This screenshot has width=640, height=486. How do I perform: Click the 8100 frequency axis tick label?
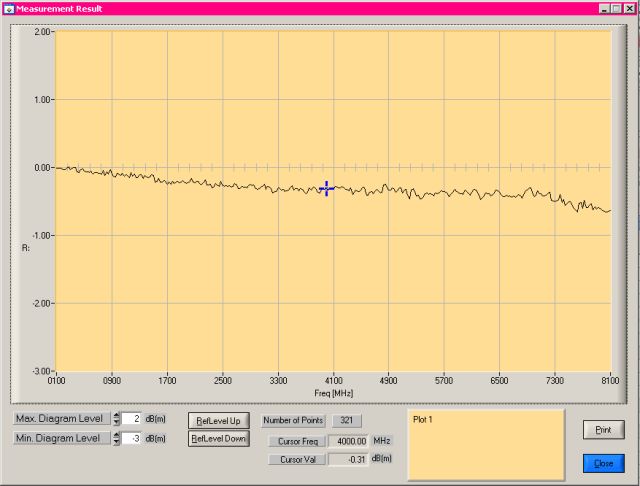tap(610, 381)
